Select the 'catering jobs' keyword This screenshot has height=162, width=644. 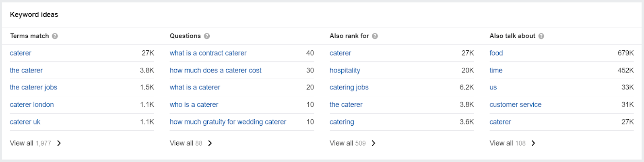349,87
